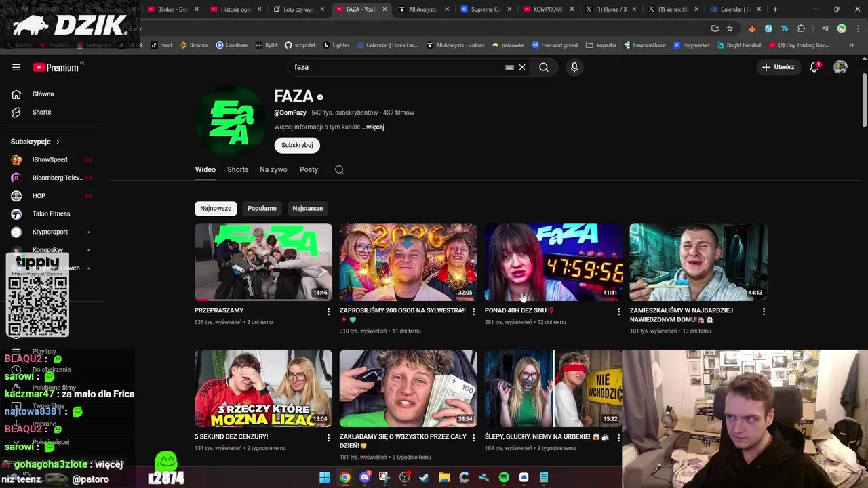Screen dimensions: 868x488
Task: Open options menu for ZAMIESZKALIŚMY video
Action: click(x=764, y=312)
